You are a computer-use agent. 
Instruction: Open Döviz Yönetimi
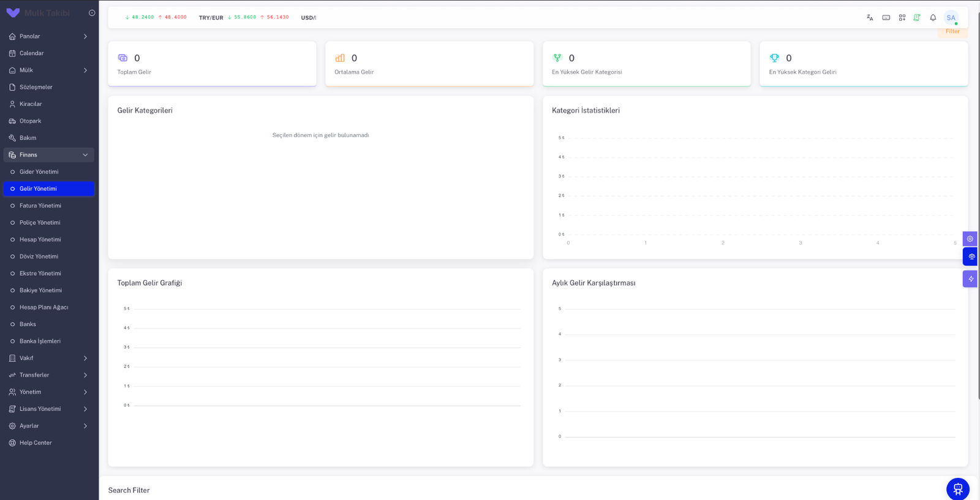click(x=49, y=257)
